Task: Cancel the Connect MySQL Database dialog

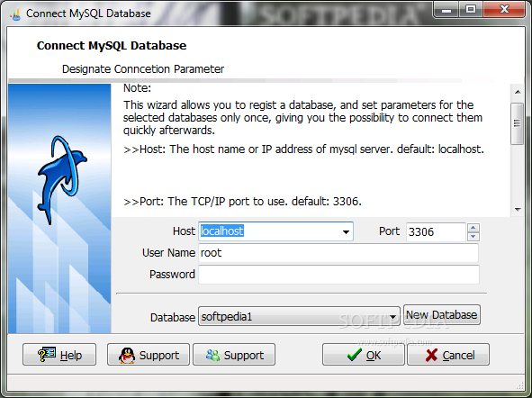Action: (x=448, y=355)
